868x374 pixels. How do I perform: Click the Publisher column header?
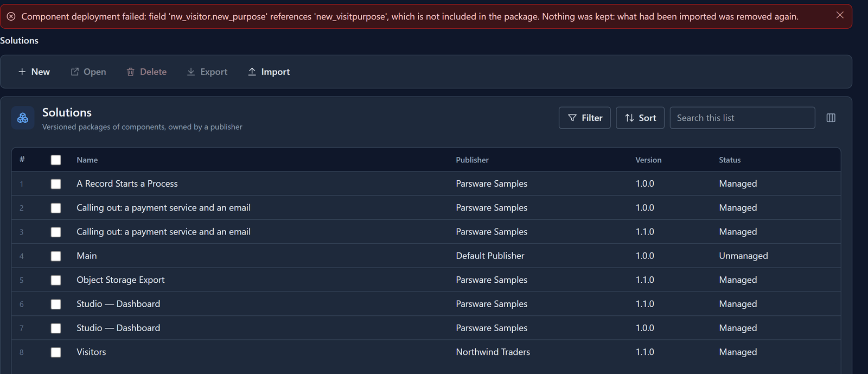coord(472,160)
